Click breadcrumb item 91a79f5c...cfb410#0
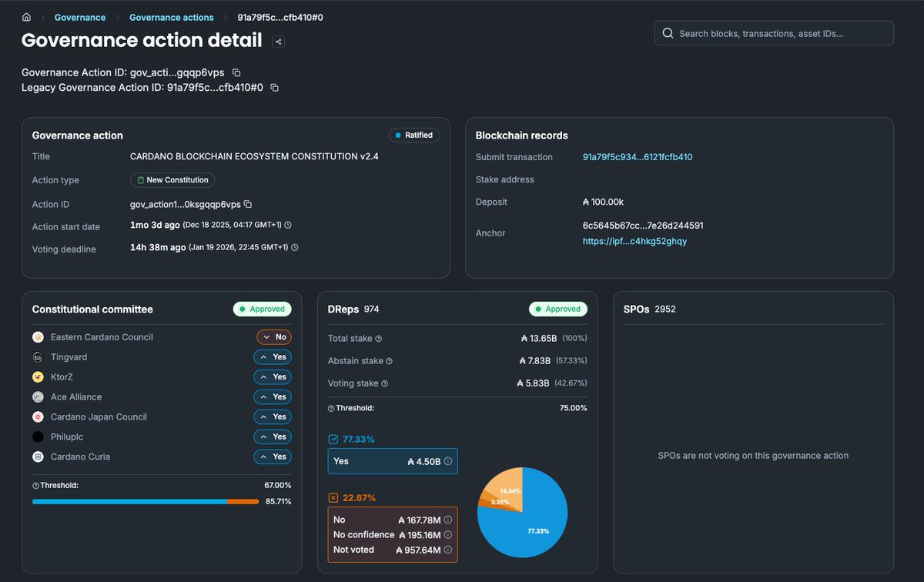This screenshot has width=924, height=582. pyautogui.click(x=280, y=17)
